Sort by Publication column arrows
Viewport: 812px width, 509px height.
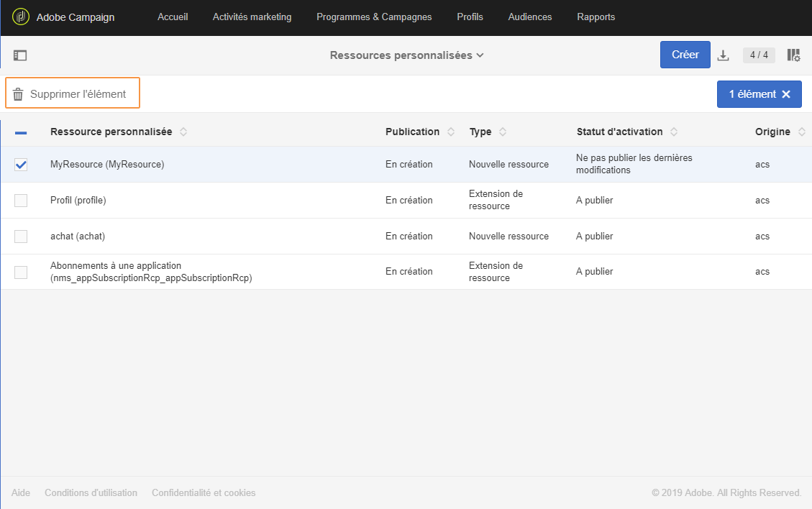point(451,132)
